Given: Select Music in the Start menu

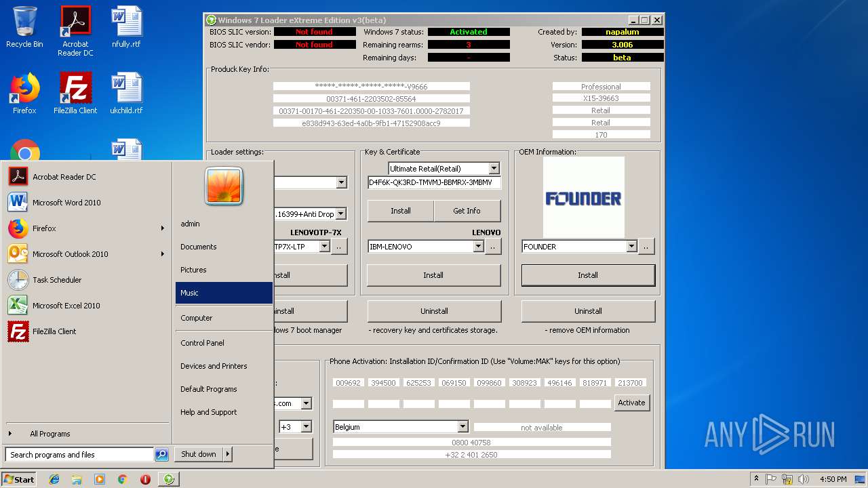Looking at the screenshot, I should [x=224, y=293].
